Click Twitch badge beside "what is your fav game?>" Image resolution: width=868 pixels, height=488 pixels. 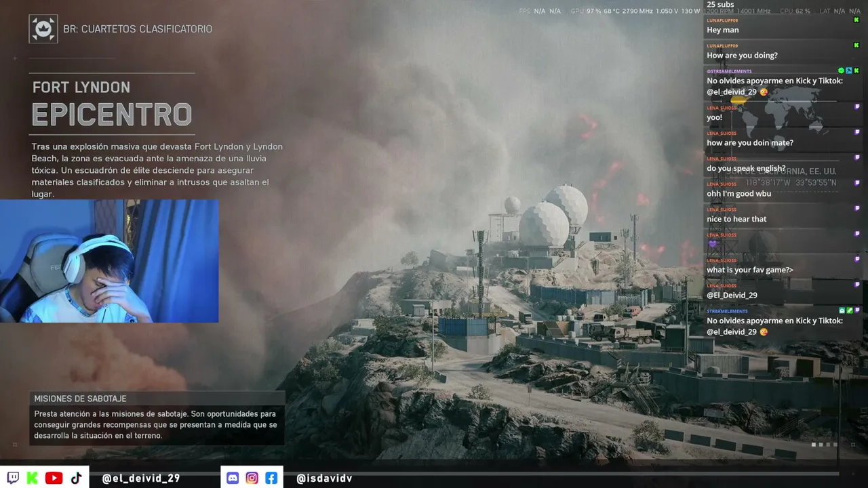tap(857, 259)
